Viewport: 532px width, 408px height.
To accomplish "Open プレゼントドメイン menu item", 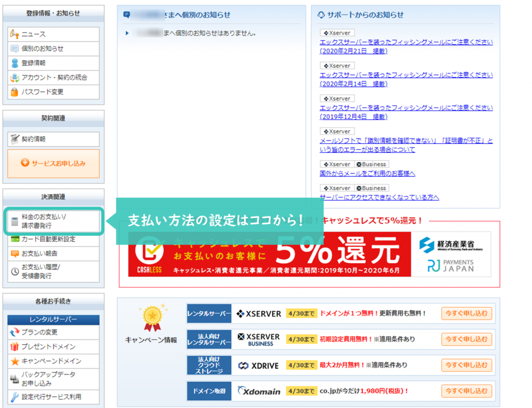I will 54,347.
